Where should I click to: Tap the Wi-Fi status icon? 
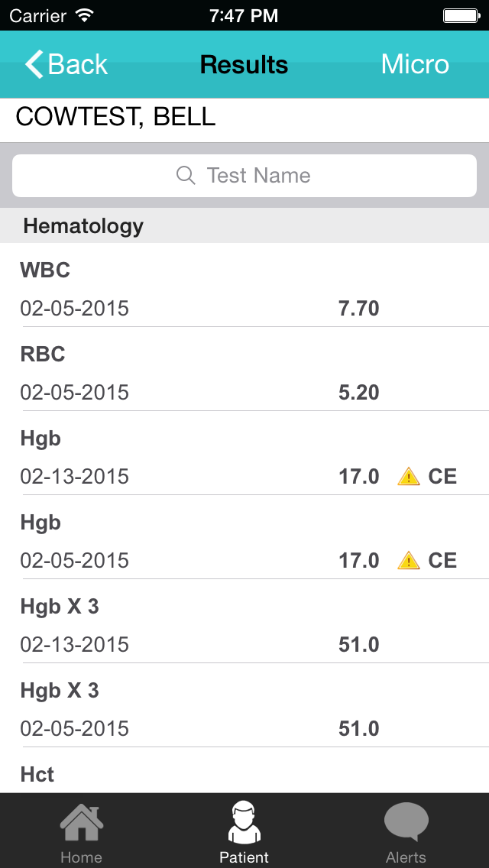point(85,15)
